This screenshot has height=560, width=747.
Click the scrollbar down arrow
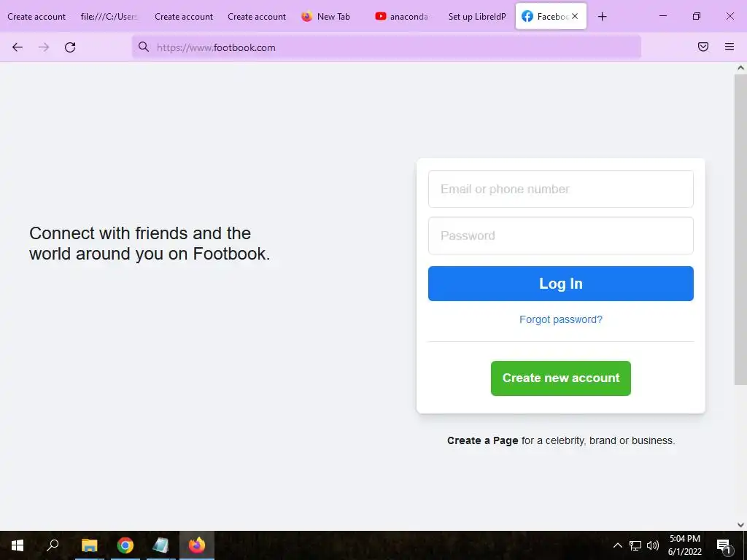[x=740, y=525]
